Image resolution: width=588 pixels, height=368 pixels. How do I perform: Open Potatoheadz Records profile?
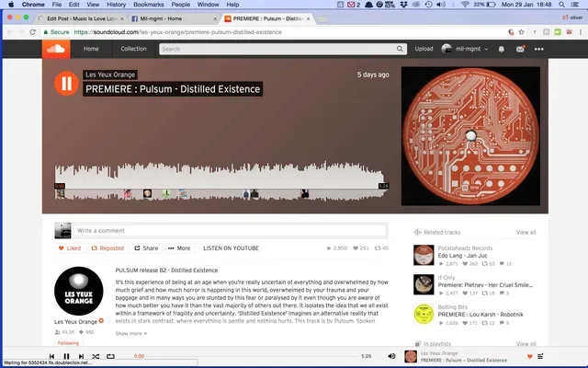click(x=465, y=248)
